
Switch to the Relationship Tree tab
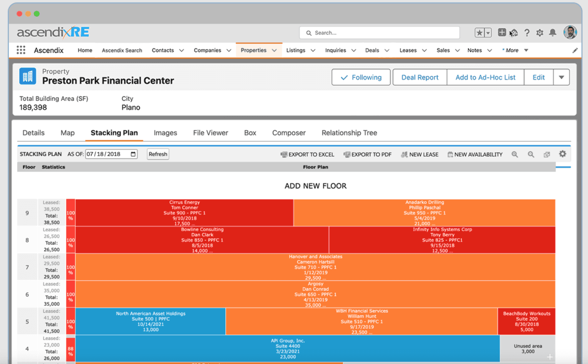pyautogui.click(x=349, y=133)
